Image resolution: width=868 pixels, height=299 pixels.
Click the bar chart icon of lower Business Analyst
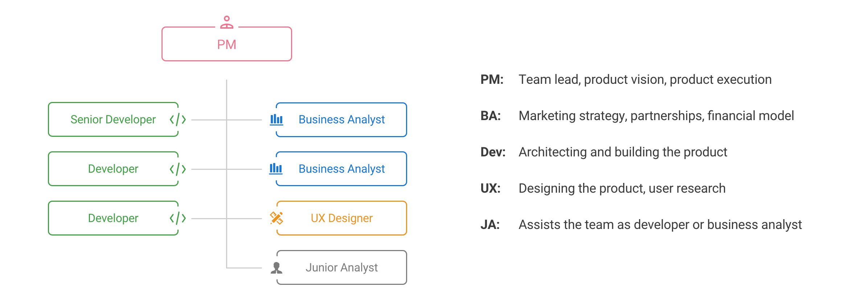tap(276, 169)
